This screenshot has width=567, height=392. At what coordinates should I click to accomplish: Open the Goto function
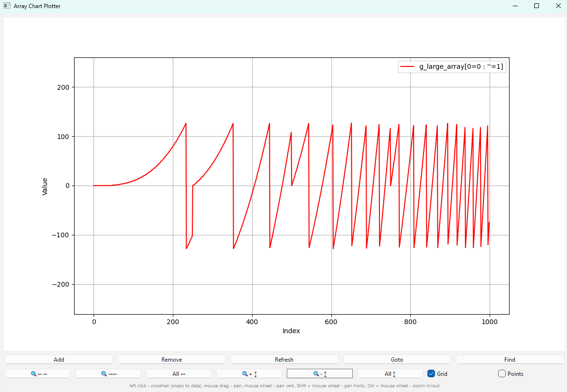click(x=397, y=360)
